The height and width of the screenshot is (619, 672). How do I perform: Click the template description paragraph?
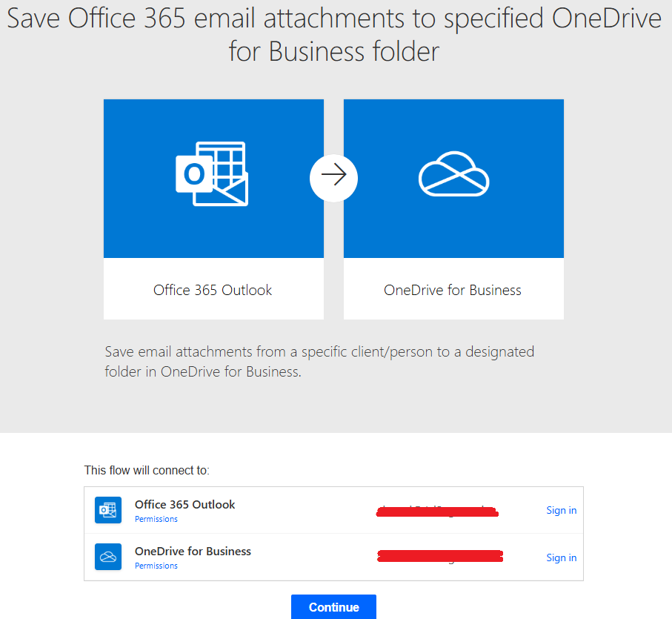point(319,361)
